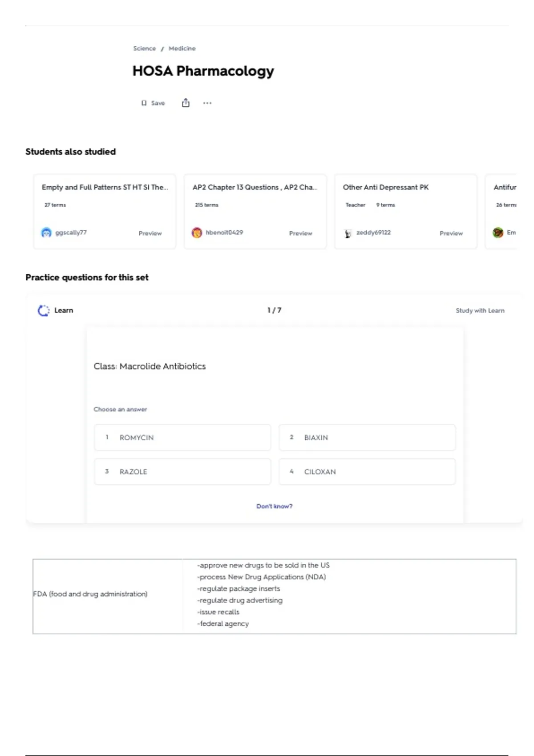Click the Learn spinner icon
The height and width of the screenshot is (756, 534).
43,310
